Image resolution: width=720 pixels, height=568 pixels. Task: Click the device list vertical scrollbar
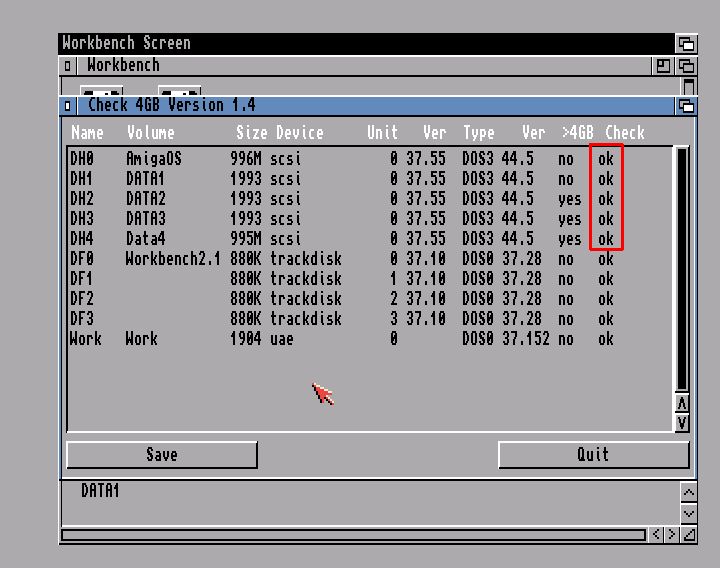point(682,268)
